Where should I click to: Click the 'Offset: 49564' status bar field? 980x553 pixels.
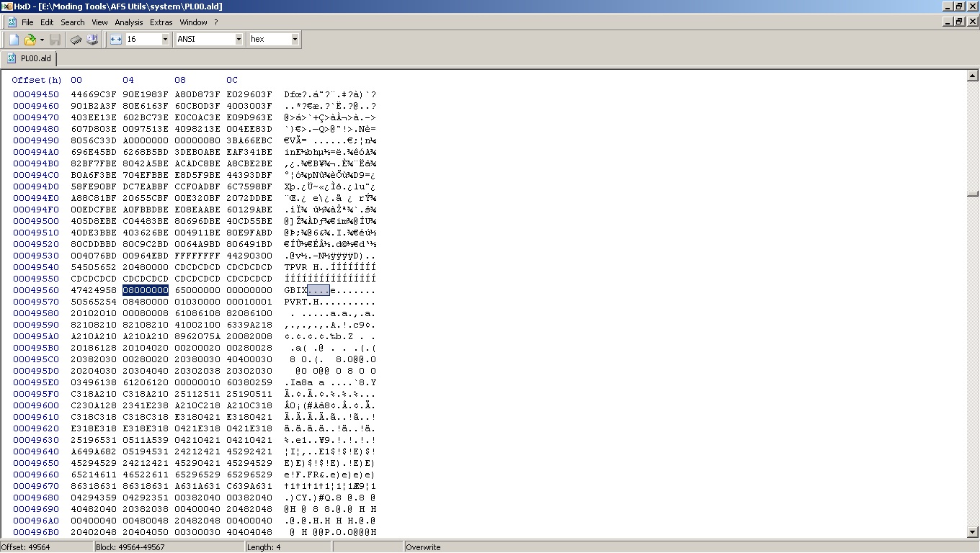click(x=46, y=547)
